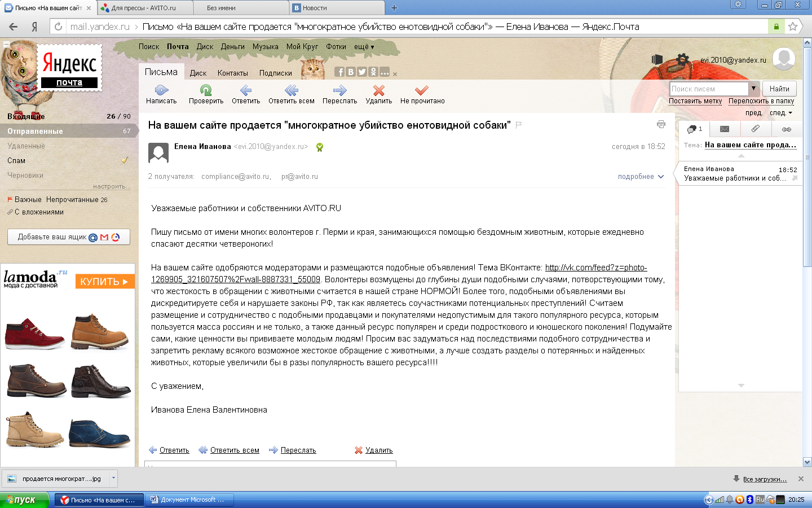This screenshot has height=508, width=812.
Task: Click the green sender verification badge
Action: pos(320,147)
